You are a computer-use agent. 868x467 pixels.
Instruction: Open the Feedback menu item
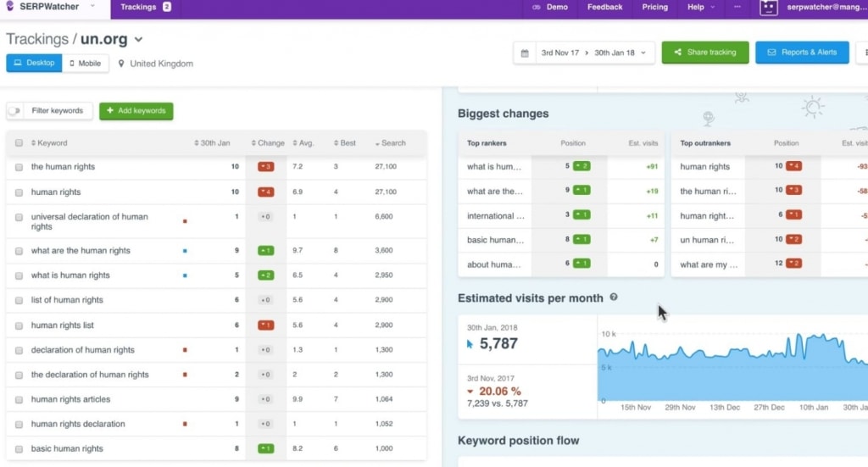click(x=604, y=7)
